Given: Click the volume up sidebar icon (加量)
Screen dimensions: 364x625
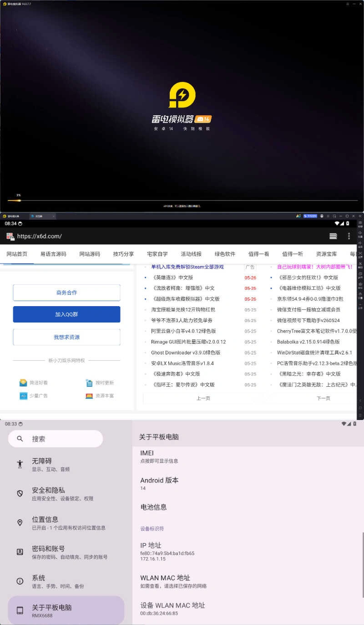Looking at the screenshot, I should pyautogui.click(x=360, y=233).
